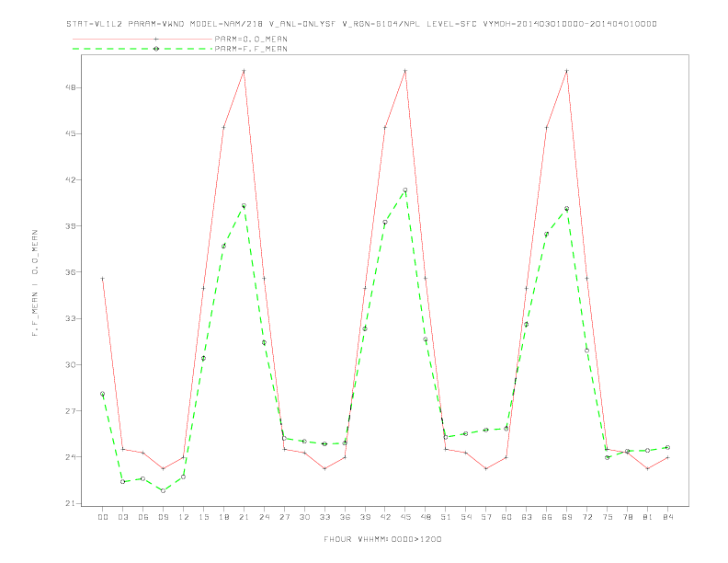Click the y-axis tick label 42
This screenshot has height=563, width=728.
pos(70,179)
